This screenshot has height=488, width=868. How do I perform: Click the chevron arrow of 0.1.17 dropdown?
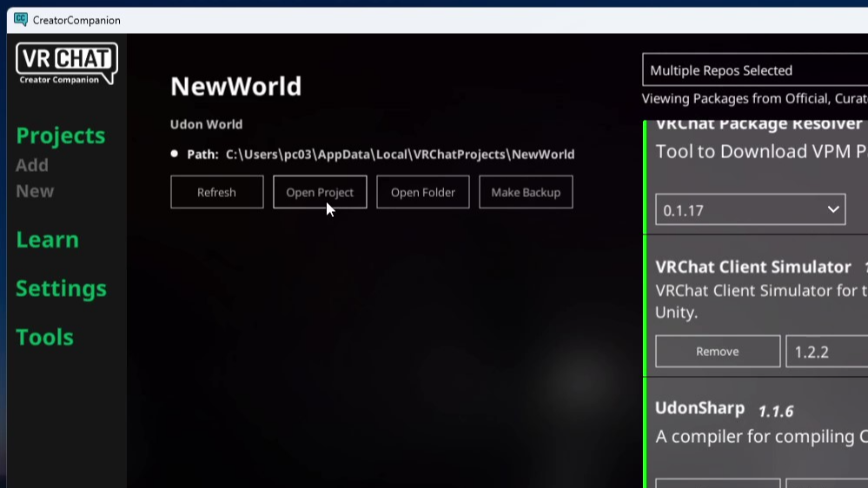click(x=833, y=209)
